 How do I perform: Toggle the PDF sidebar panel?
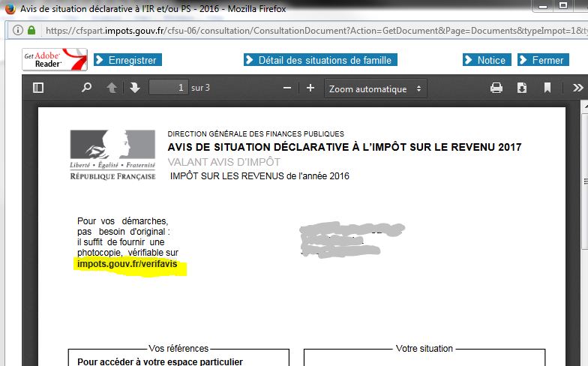[38, 88]
